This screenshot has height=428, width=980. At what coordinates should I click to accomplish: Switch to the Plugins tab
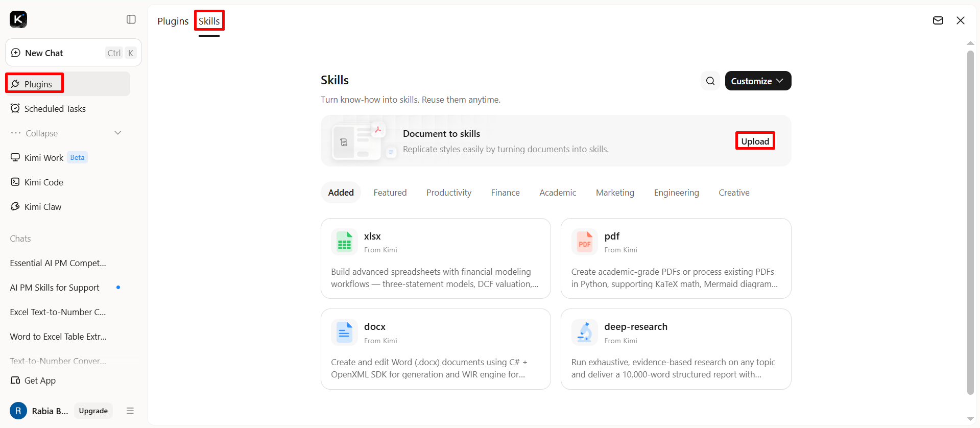point(173,21)
